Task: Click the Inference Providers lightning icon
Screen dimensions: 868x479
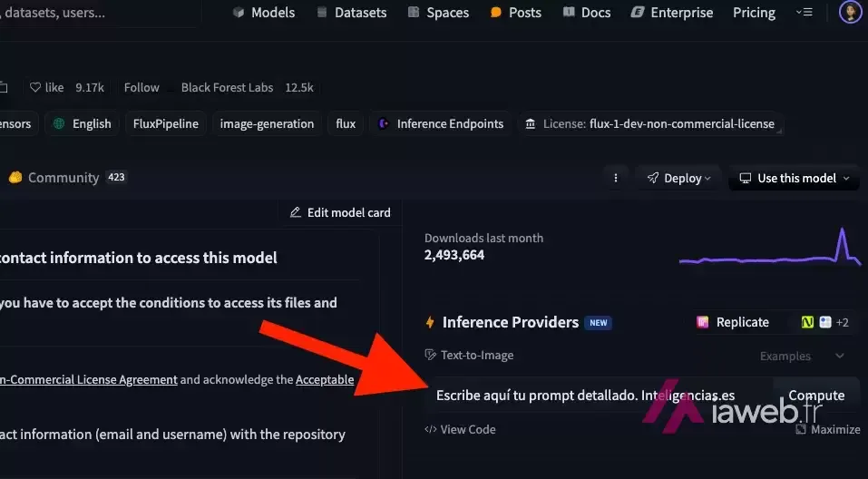Action: click(430, 322)
